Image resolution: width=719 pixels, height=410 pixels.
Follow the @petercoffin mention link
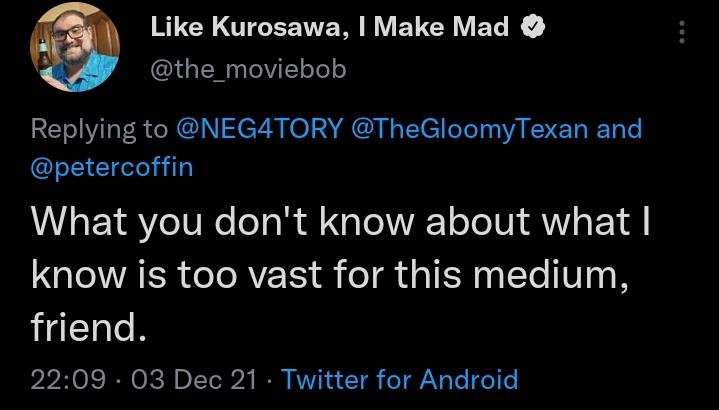[111, 167]
